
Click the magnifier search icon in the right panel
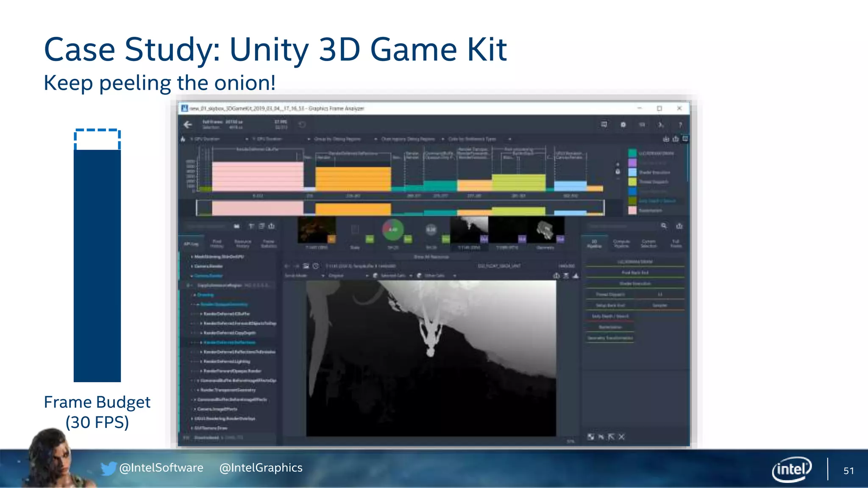click(664, 226)
